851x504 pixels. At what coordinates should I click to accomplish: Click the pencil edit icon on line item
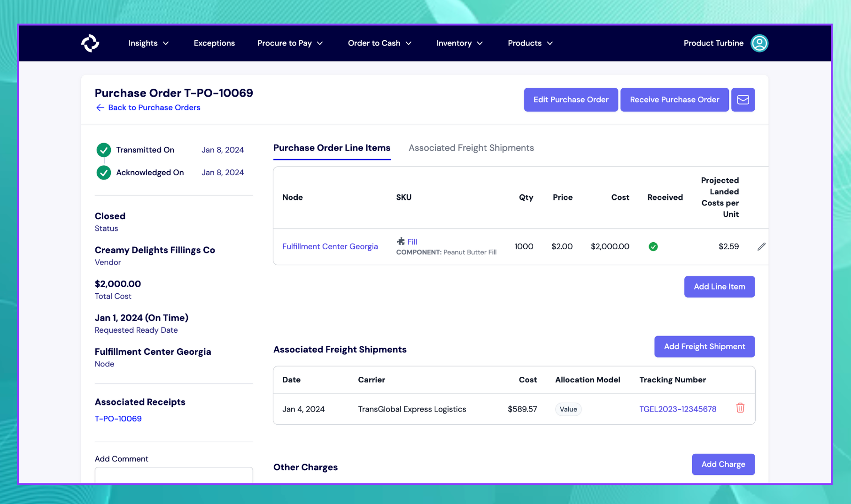click(x=761, y=247)
